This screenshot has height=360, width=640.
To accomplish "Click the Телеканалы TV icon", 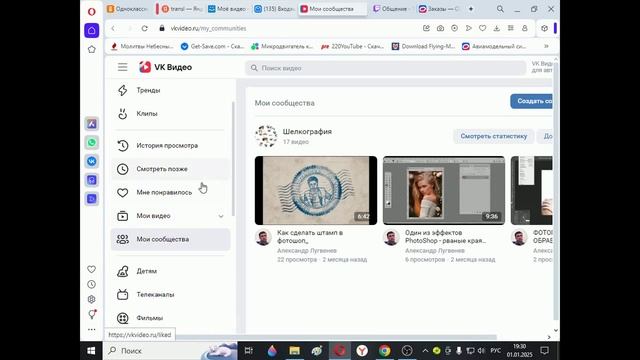I will [122, 294].
